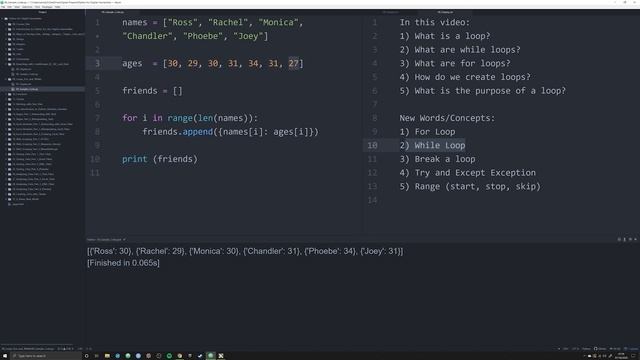
Task: Open the Selection menu
Action: click(27, 7)
